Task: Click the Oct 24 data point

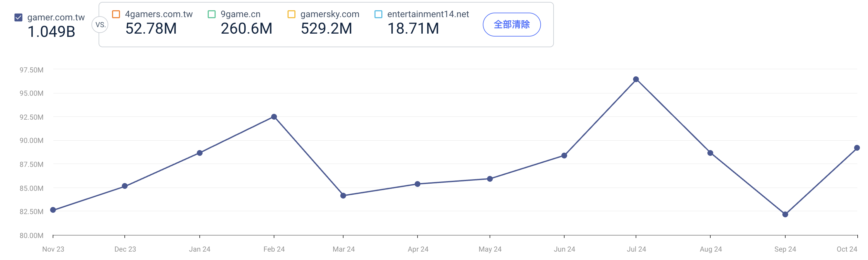Action: click(x=857, y=148)
